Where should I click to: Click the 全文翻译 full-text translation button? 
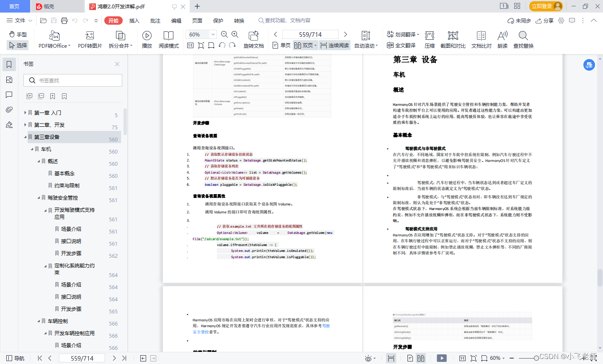tap(401, 45)
